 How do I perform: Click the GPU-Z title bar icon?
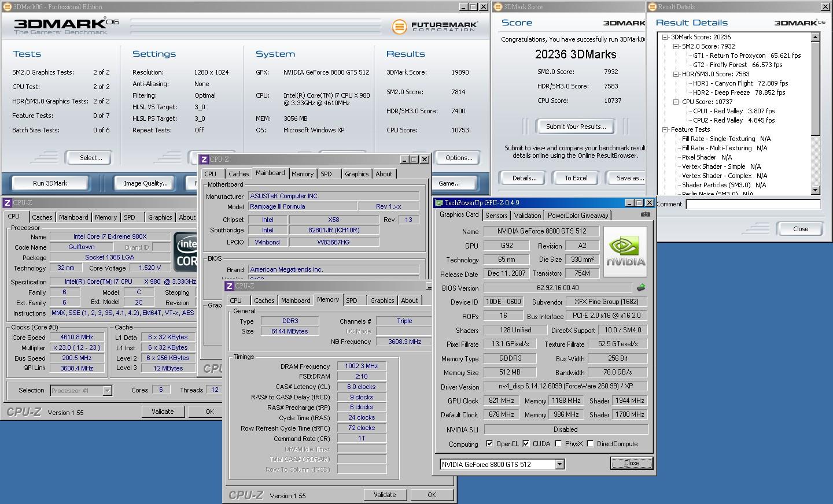[439, 203]
